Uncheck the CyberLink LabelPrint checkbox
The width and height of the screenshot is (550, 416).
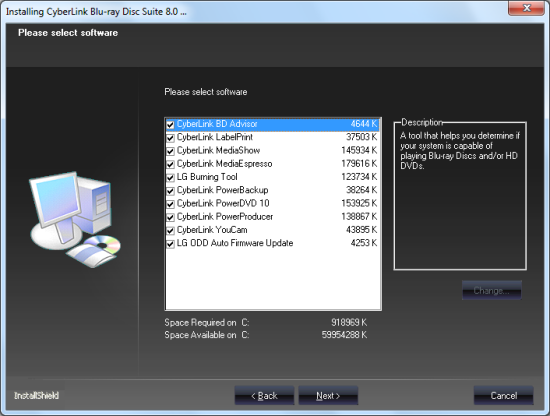click(170, 138)
